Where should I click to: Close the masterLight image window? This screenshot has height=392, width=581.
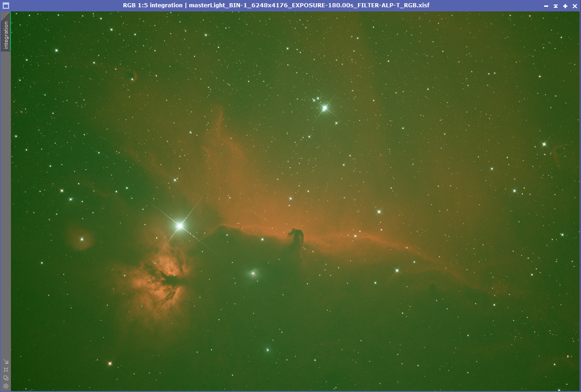tap(575, 6)
